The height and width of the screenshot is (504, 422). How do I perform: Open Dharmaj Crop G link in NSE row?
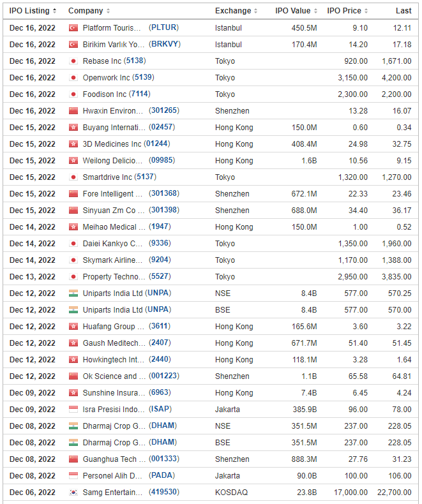(114, 426)
